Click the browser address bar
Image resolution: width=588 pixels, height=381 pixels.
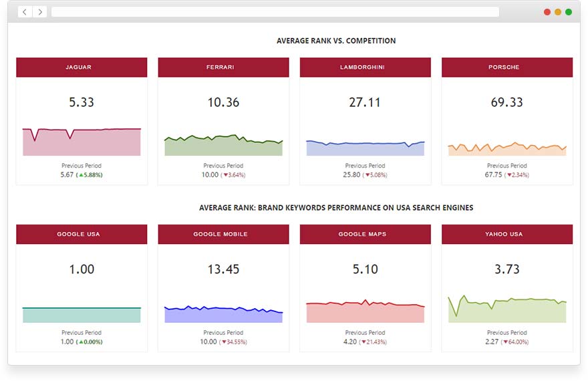click(x=275, y=12)
